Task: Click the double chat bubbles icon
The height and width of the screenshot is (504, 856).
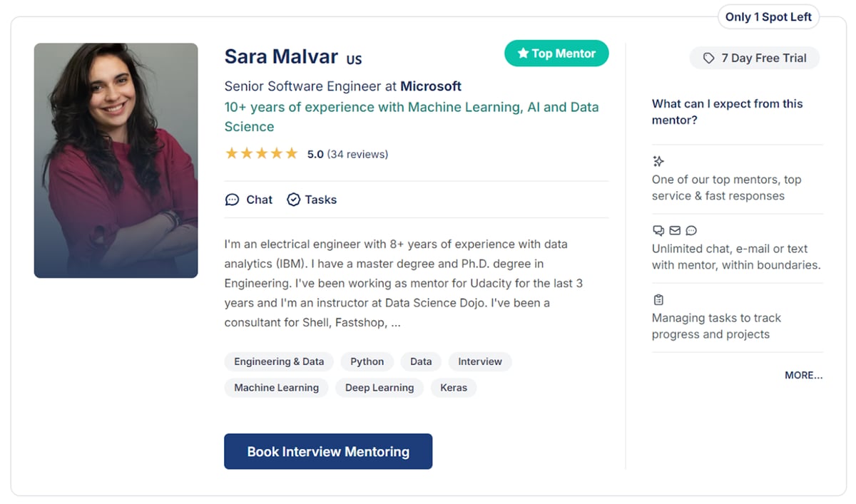Action: click(x=658, y=230)
